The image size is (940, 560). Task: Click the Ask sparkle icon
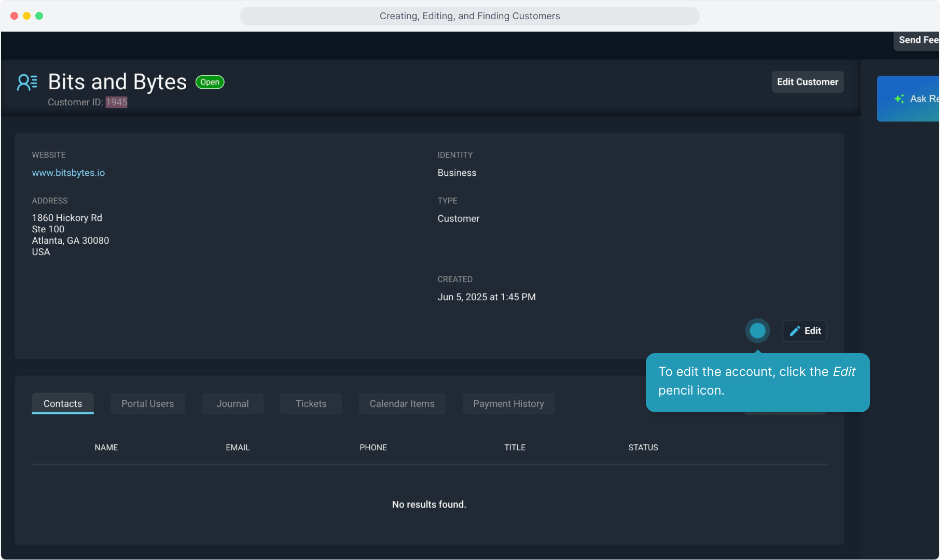click(x=900, y=99)
